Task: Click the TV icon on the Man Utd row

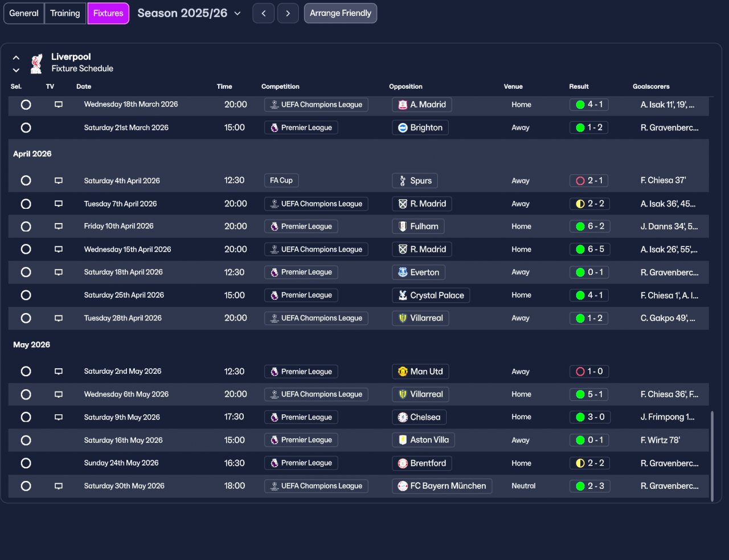Action: 58,372
